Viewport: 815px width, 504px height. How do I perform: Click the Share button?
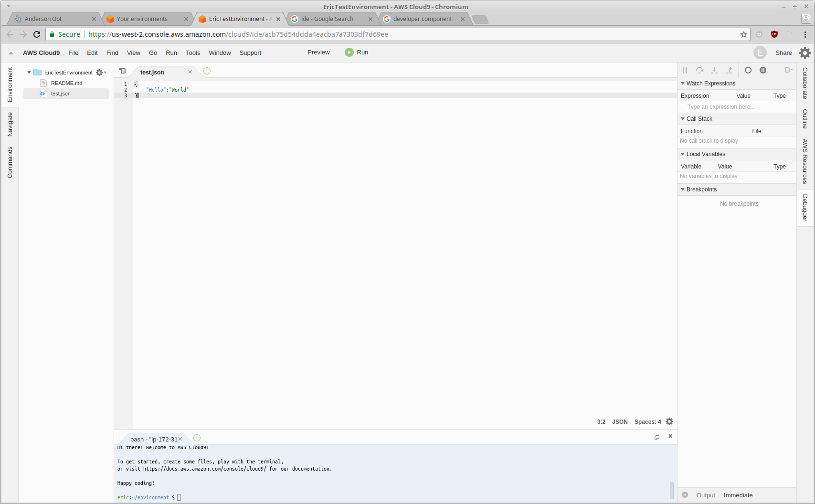pos(783,53)
